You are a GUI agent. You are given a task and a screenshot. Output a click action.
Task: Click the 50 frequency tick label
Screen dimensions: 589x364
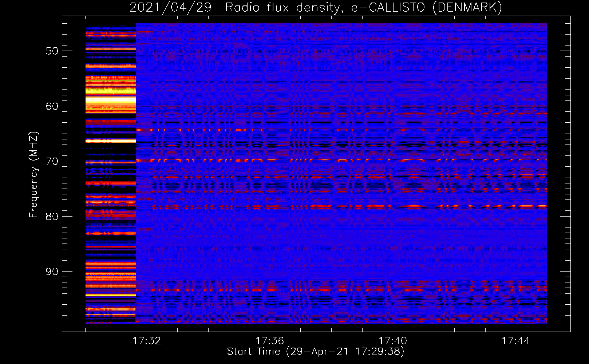52,51
